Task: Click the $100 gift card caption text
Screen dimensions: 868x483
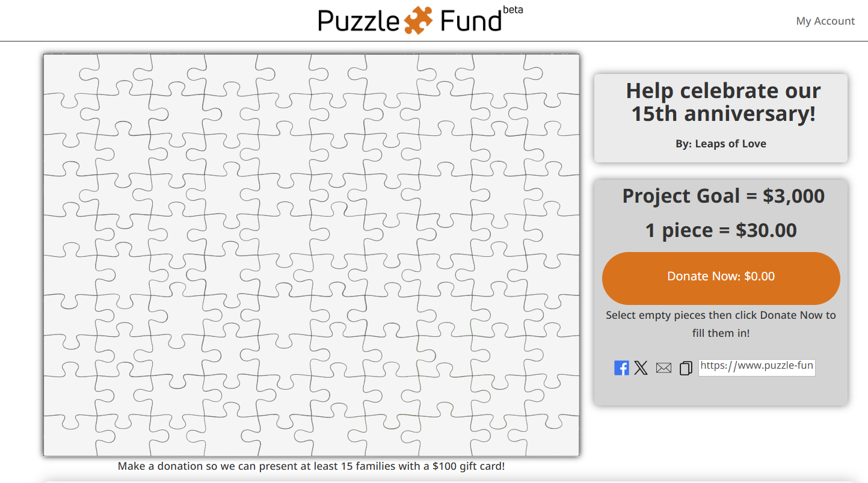Action: click(x=311, y=466)
